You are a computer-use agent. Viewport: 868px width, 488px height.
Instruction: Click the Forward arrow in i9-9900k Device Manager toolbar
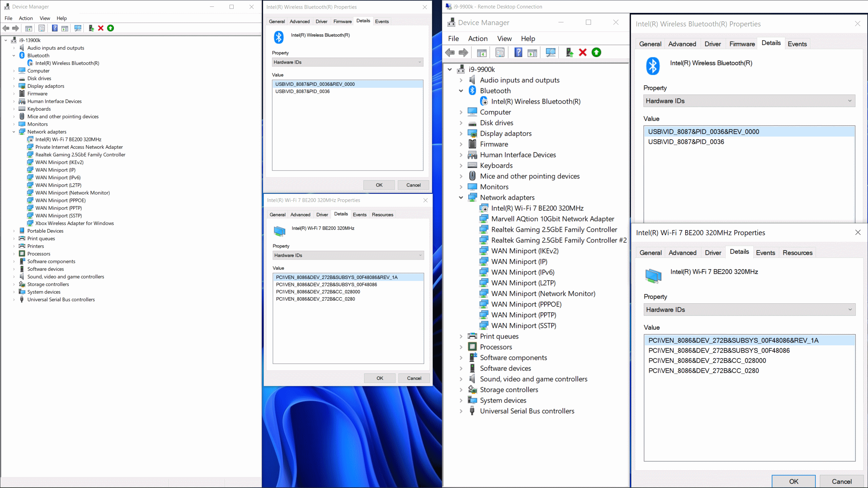tap(463, 52)
